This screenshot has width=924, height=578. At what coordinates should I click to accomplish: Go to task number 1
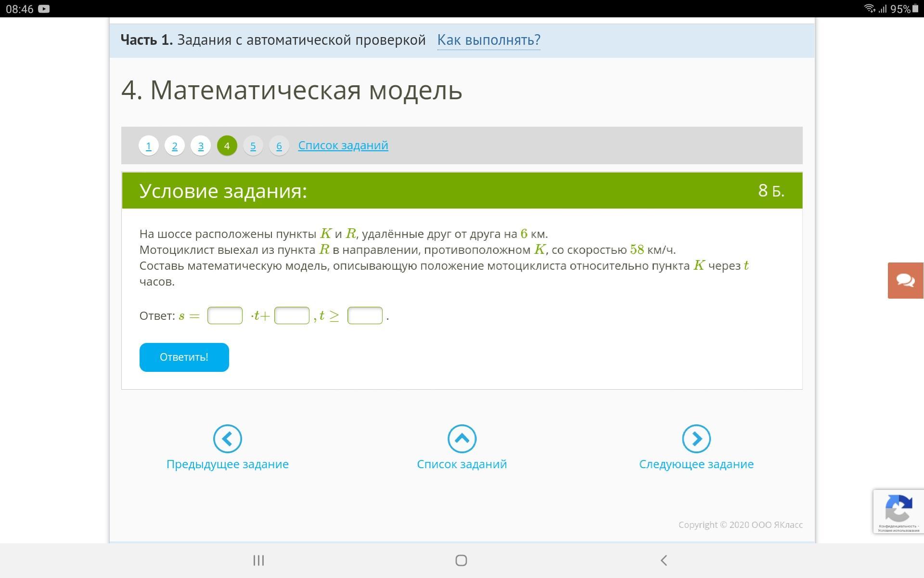click(149, 145)
